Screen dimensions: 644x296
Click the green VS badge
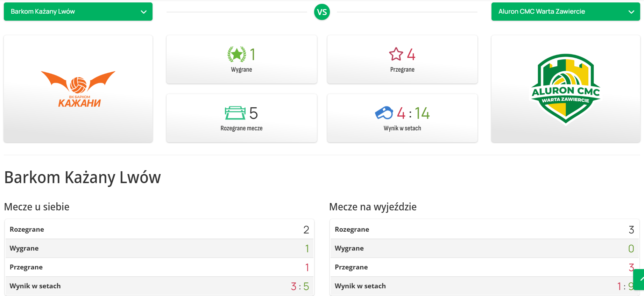point(322,12)
